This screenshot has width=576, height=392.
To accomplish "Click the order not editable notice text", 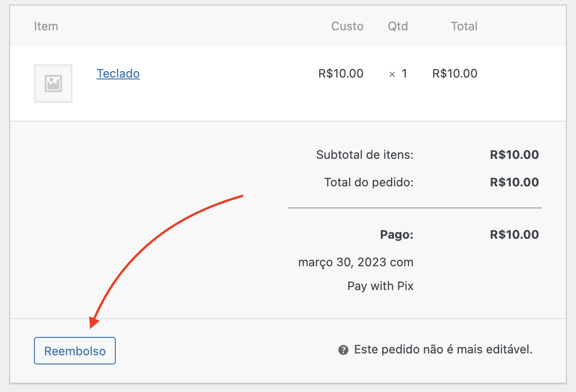I will (443, 349).
